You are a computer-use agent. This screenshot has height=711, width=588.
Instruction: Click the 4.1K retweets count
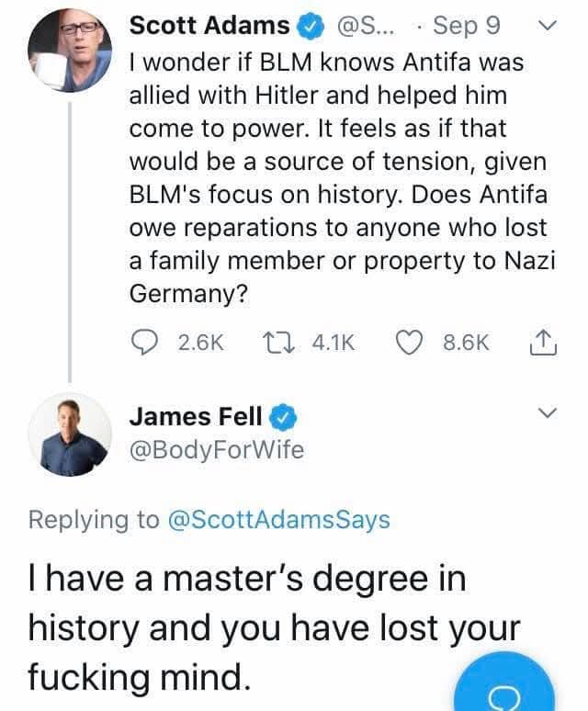[334, 343]
